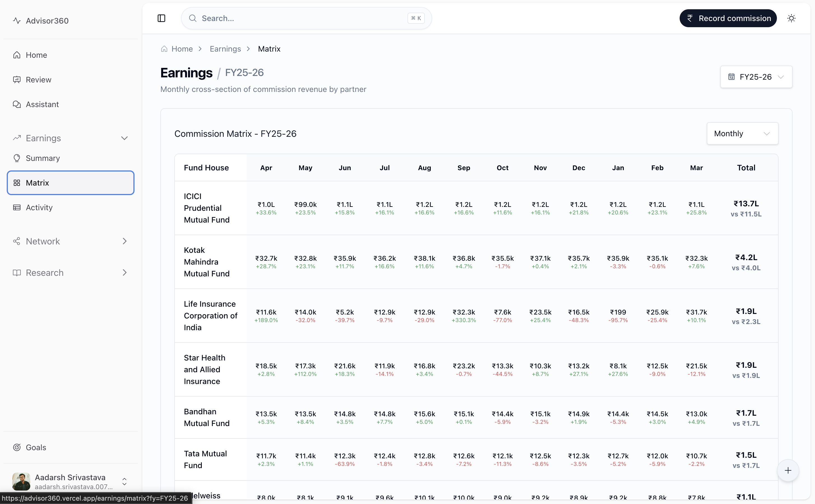The width and height of the screenshot is (815, 504).
Task: Open the user account switcher chevrons
Action: pos(124,481)
